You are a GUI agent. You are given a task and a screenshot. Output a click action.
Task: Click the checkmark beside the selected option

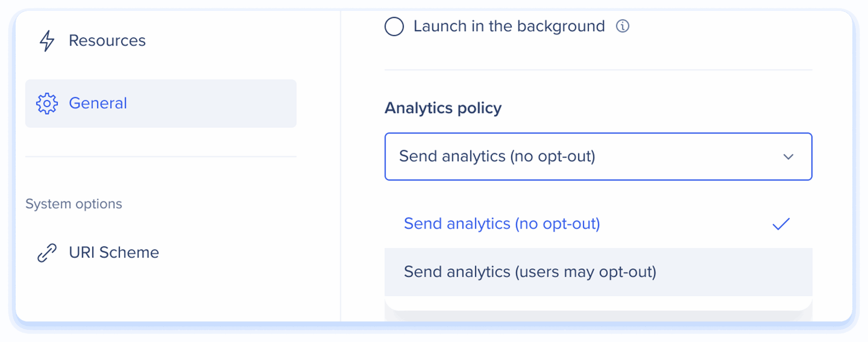point(781,224)
